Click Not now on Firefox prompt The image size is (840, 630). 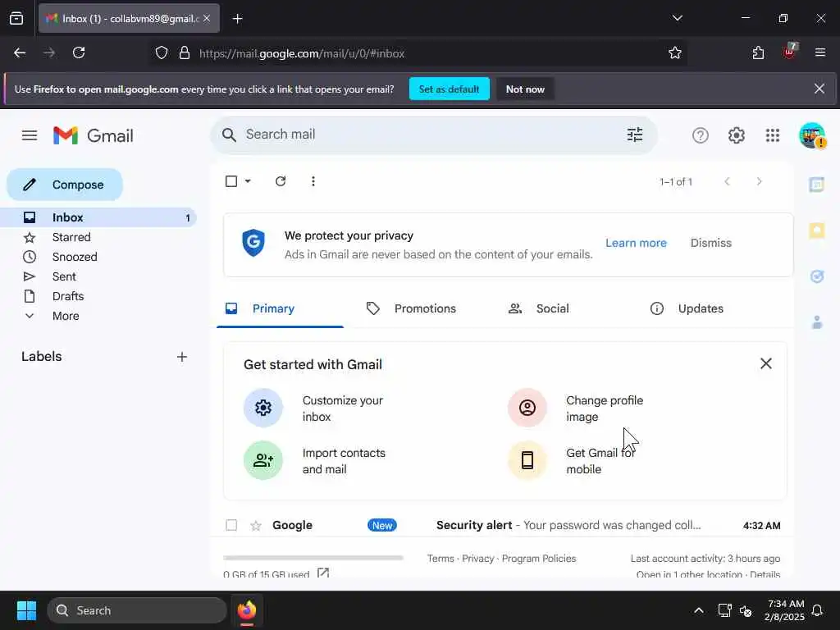tap(525, 89)
